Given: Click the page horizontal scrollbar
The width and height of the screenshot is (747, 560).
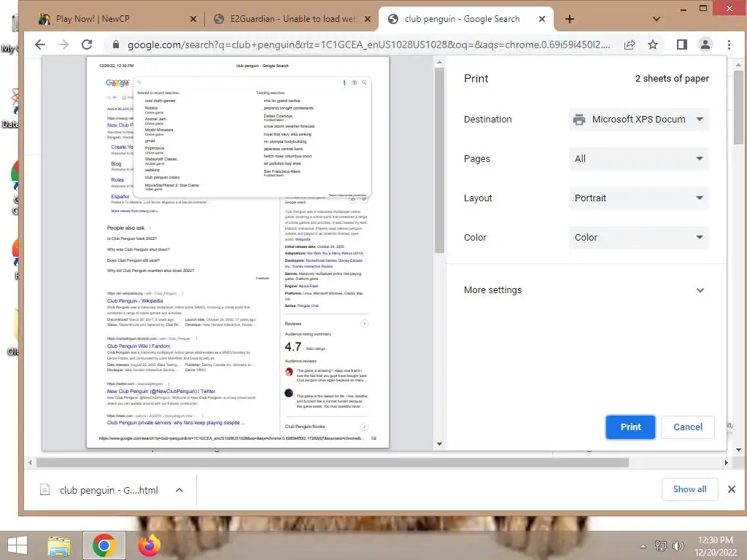Looking at the screenshot, I should point(333,462).
